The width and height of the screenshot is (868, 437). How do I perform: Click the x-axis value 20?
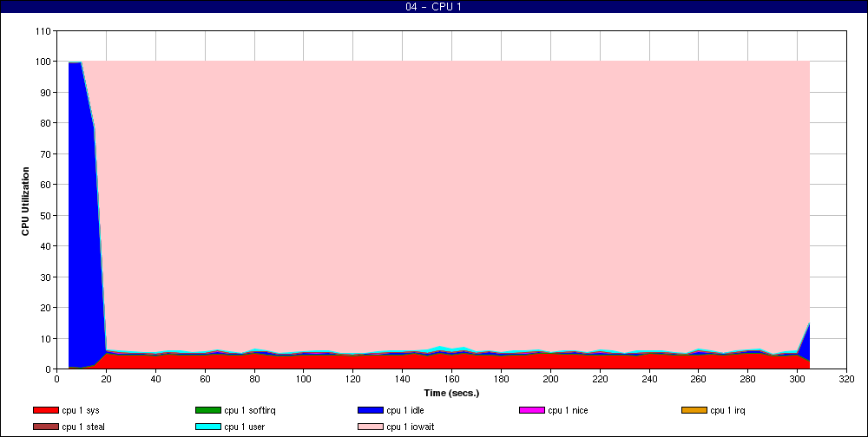pyautogui.click(x=106, y=379)
